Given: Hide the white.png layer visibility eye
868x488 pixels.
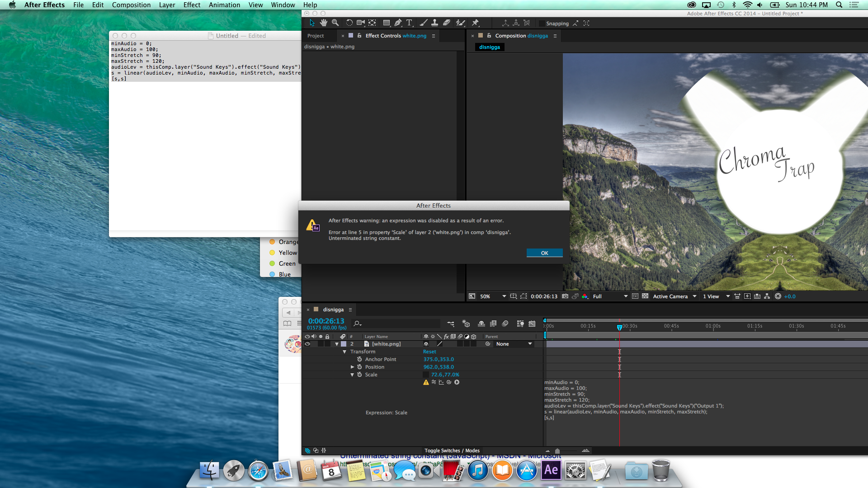Looking at the screenshot, I should click(x=307, y=344).
